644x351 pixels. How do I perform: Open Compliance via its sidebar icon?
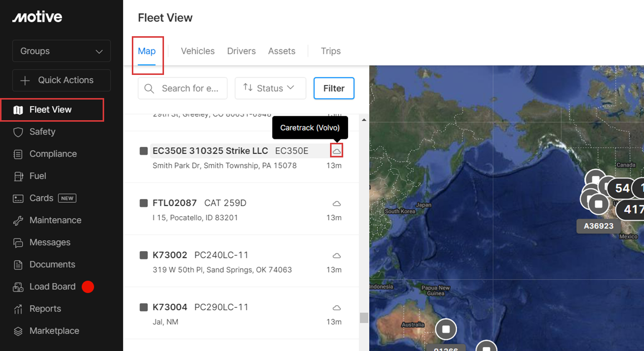tap(18, 154)
